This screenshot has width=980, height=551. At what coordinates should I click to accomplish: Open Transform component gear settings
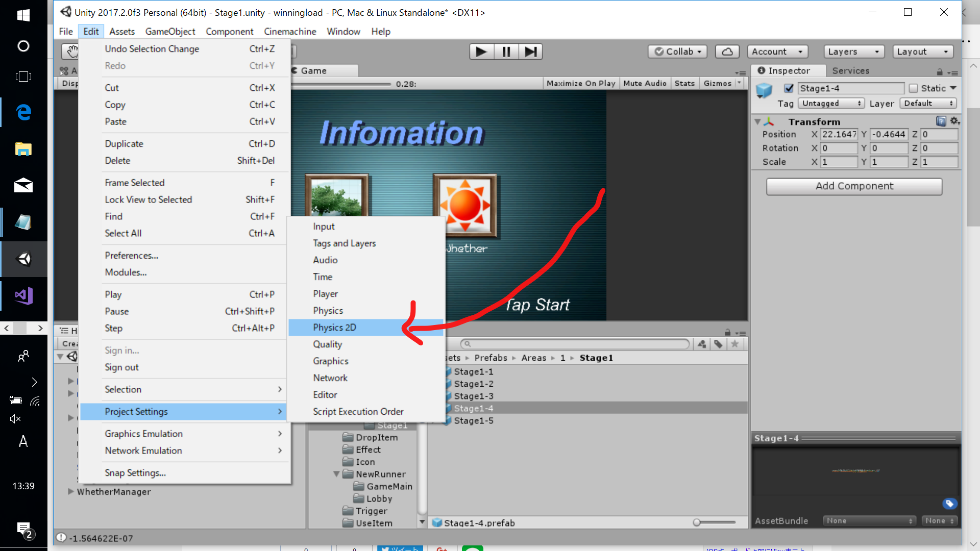[954, 121]
